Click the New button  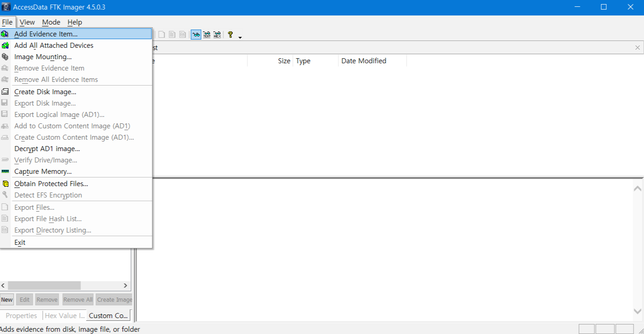pos(7,299)
